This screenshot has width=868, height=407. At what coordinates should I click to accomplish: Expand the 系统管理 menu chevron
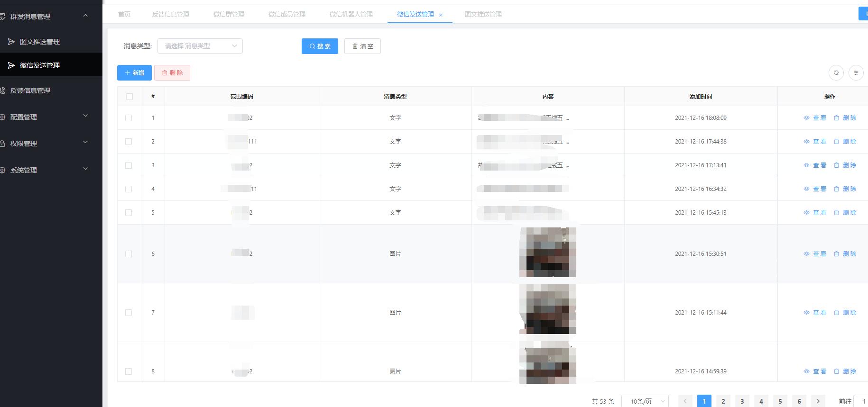pyautogui.click(x=85, y=169)
